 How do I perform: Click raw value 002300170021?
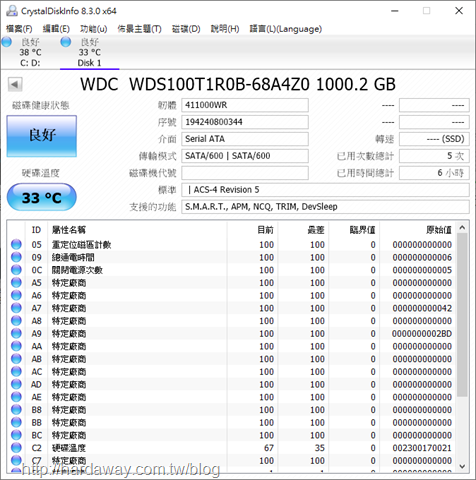(422, 448)
